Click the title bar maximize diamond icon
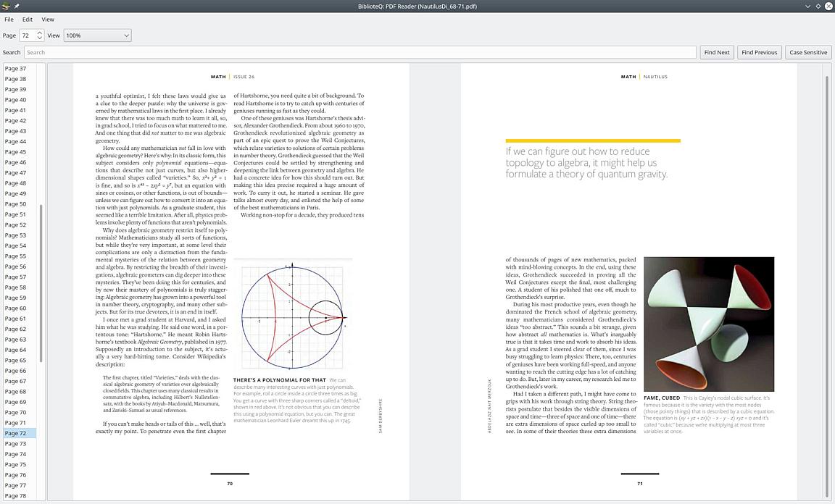The height and width of the screenshot is (504, 835). point(818,6)
